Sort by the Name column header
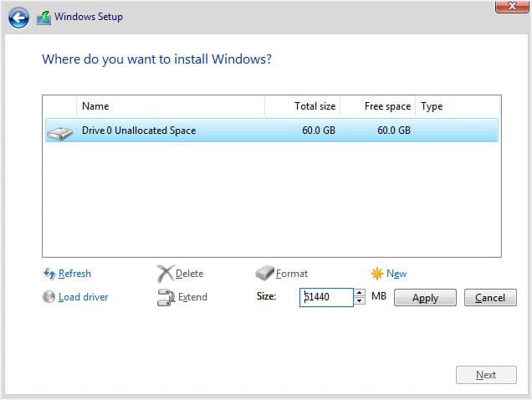Image resolution: width=532 pixels, height=400 pixels. coord(171,106)
